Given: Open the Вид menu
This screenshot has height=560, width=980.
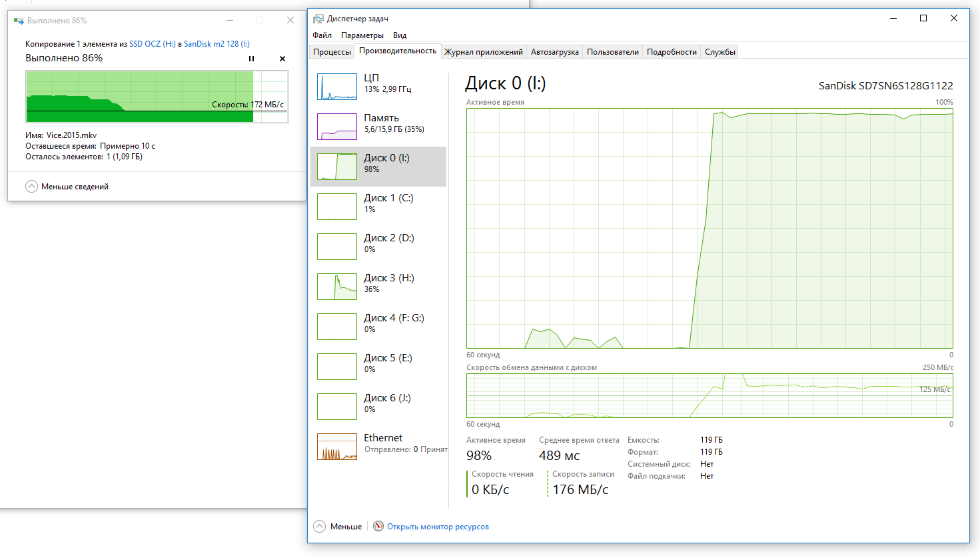Looking at the screenshot, I should [400, 35].
